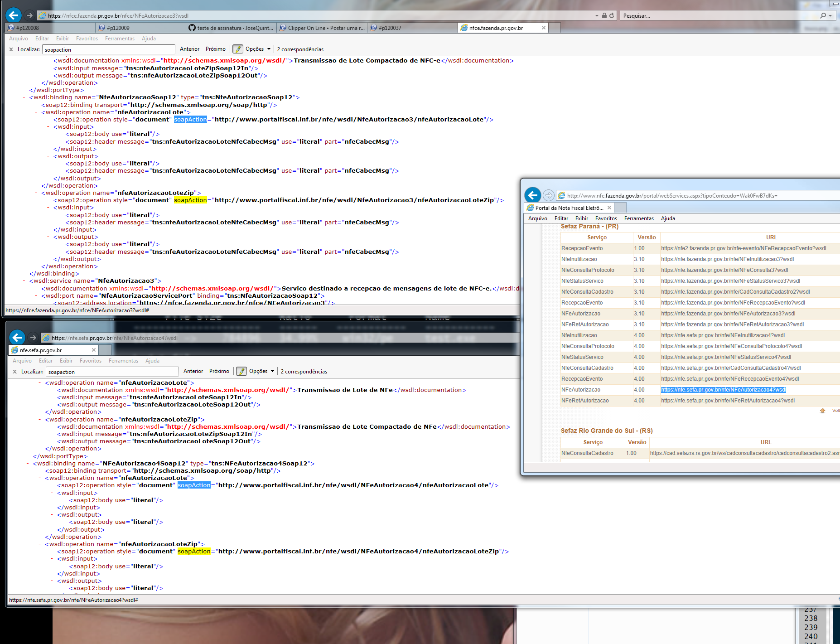The image size is (840, 644).
Task: Click Próximo in the top find bar
Action: tap(215, 49)
